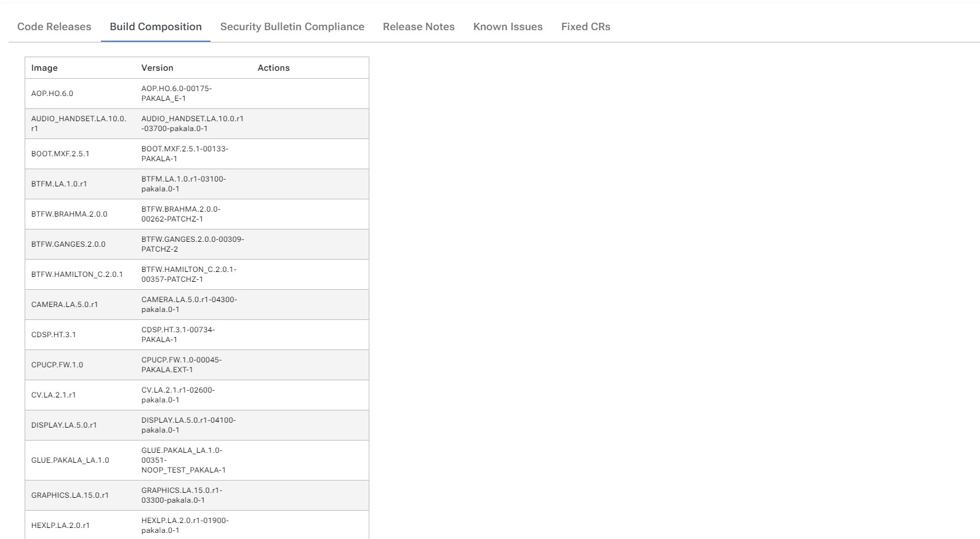This screenshot has height=539, width=980.
Task: Click the GLUE.PAKALA_LA.1.0 version text
Action: 183,460
